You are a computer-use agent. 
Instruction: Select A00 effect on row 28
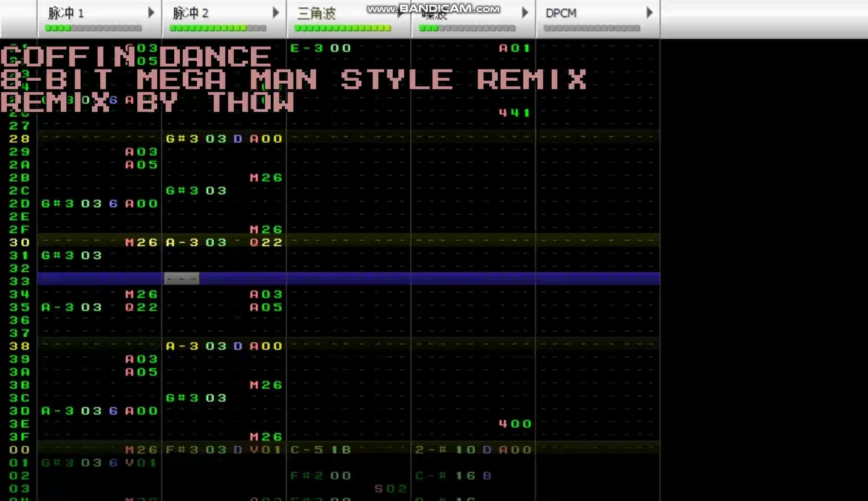[266, 139]
